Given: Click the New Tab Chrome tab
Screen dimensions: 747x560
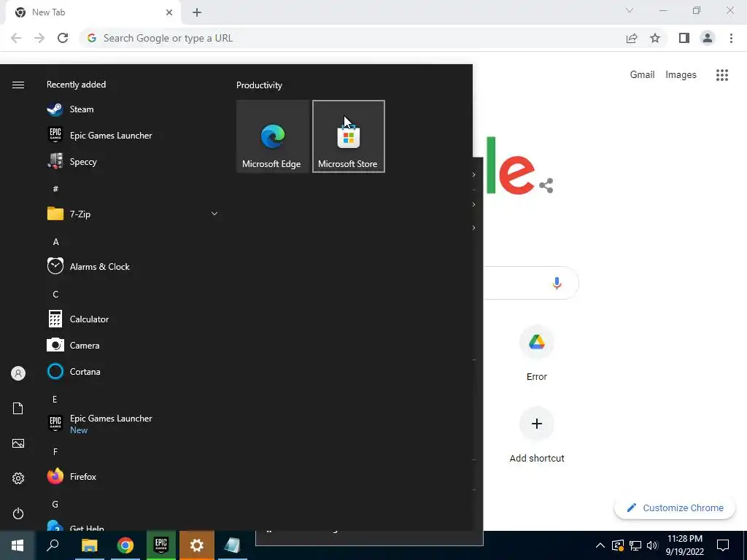Looking at the screenshot, I should (x=93, y=12).
